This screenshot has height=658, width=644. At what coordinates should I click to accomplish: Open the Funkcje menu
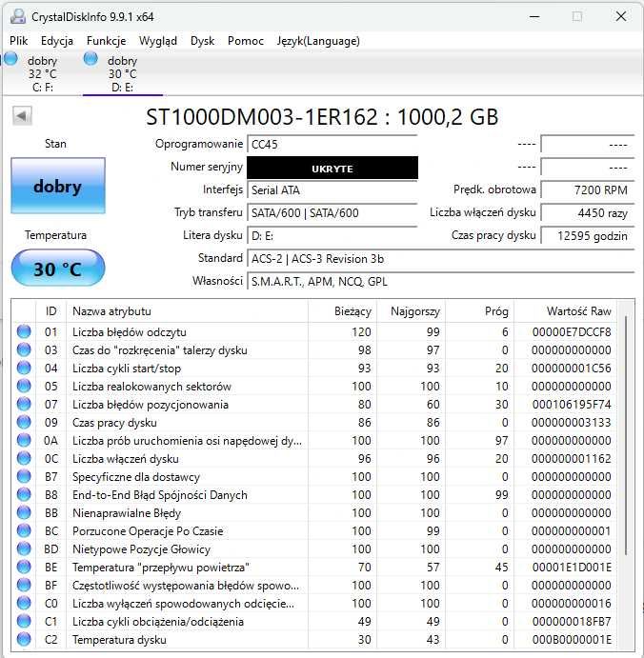coord(106,41)
